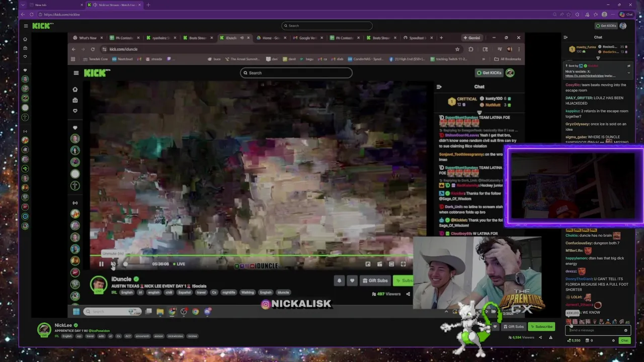Expand the streamed browser bookmarks overflow chevron
Image resolution: width=644 pixels, height=362 pixels.
coord(484,59)
